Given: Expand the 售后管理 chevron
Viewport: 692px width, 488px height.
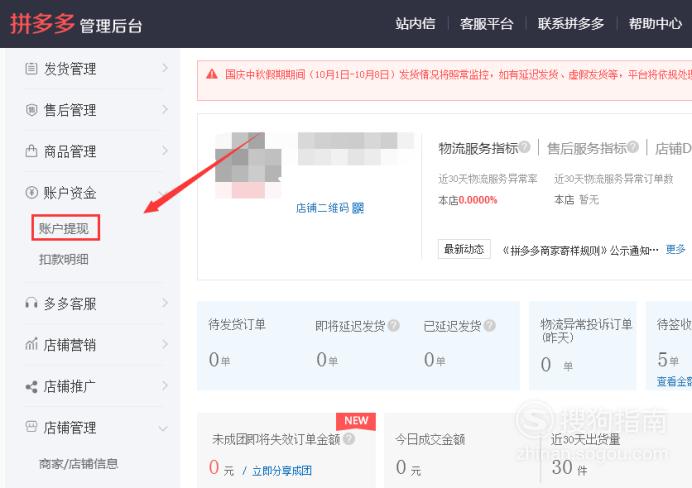Looking at the screenshot, I should [165, 109].
